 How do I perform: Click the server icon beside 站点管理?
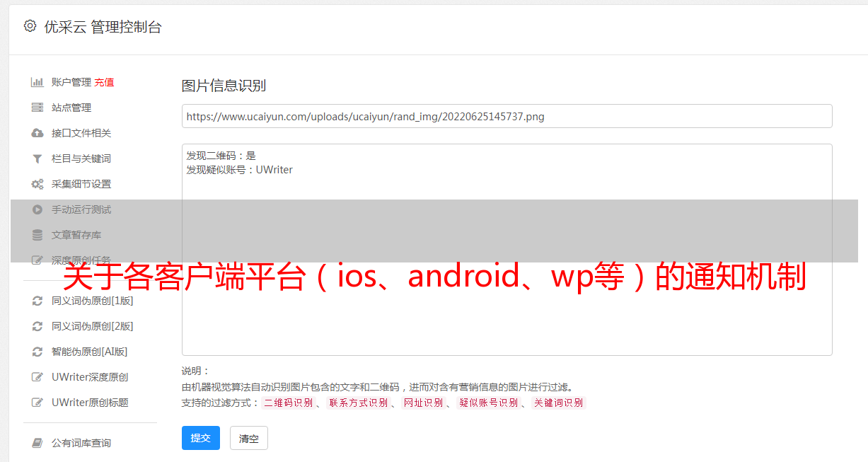point(37,108)
